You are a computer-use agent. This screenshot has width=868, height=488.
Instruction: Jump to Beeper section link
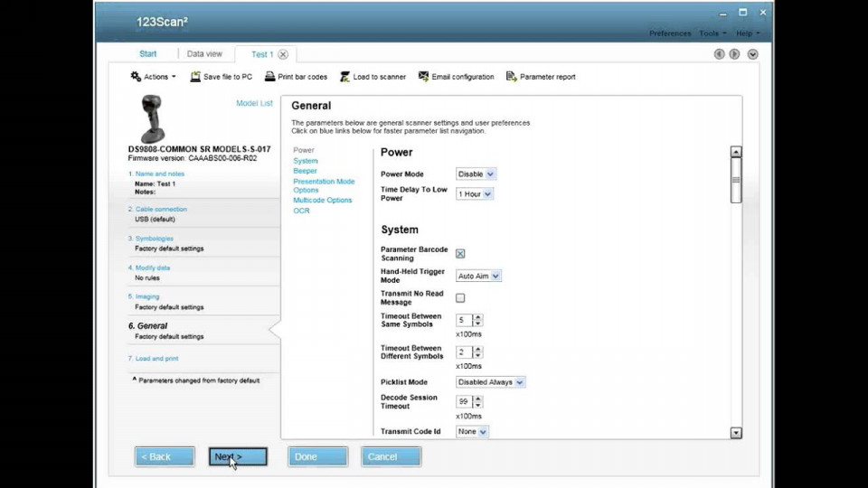(305, 171)
